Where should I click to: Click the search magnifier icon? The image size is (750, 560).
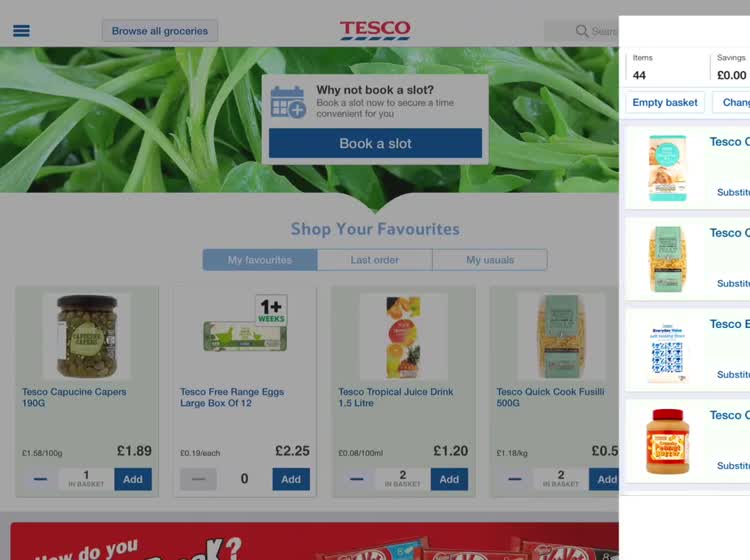point(582,31)
